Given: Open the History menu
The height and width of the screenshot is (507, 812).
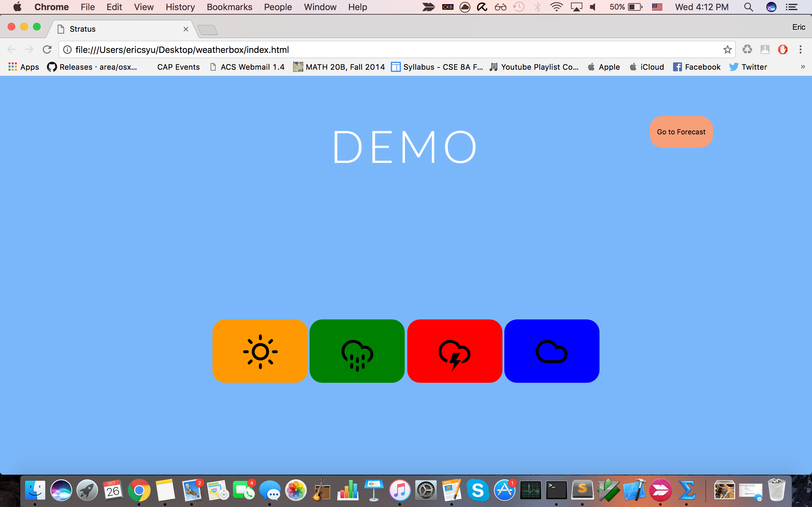Looking at the screenshot, I should [x=180, y=7].
